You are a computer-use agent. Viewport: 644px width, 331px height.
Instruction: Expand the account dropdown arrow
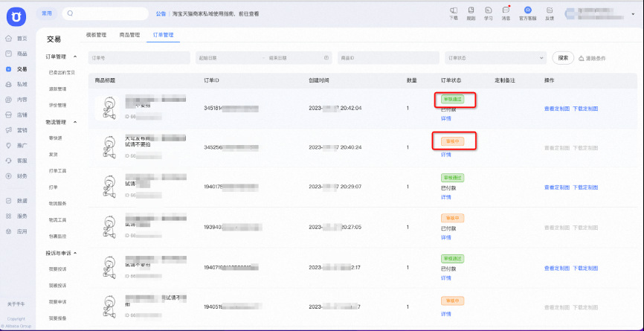pos(633,14)
